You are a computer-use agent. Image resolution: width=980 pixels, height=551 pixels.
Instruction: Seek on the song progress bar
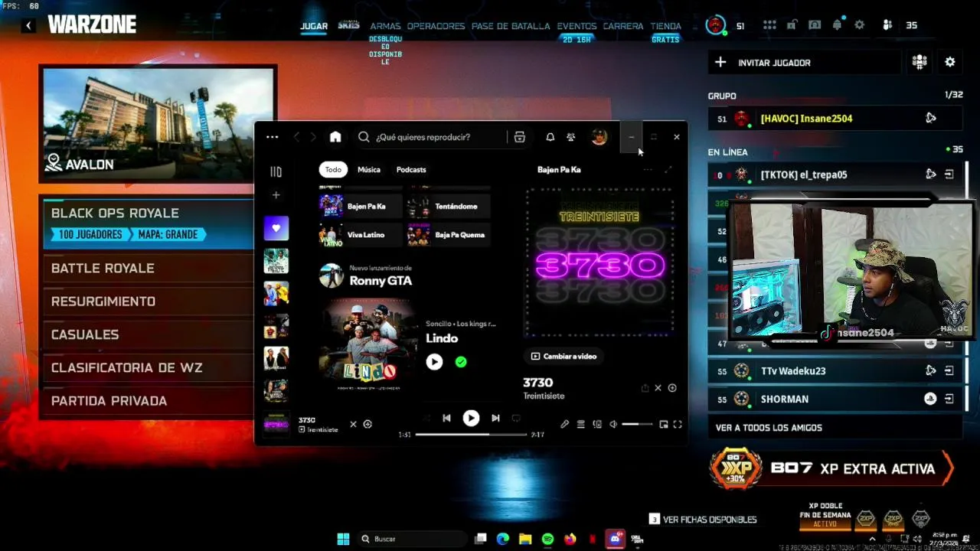pos(471,435)
